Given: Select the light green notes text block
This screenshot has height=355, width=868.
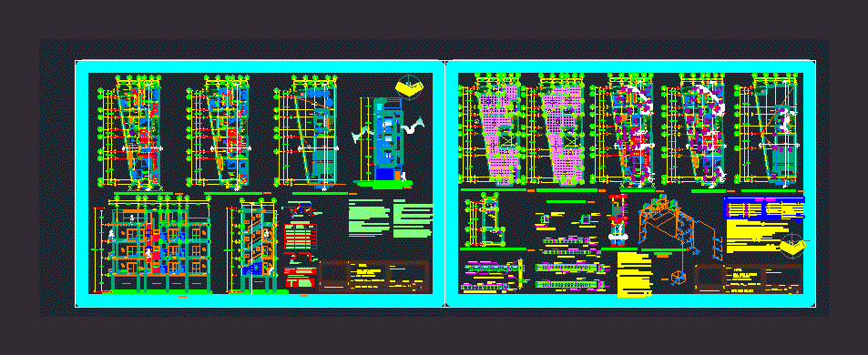Looking at the screenshot, I should click(x=391, y=218).
